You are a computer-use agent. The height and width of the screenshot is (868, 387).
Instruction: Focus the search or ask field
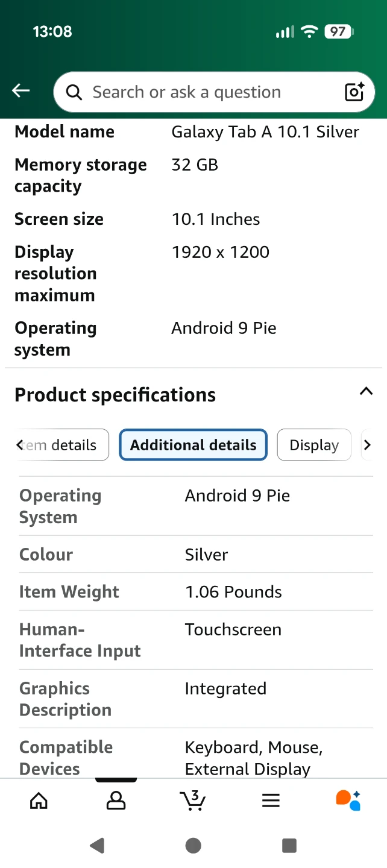(205, 92)
